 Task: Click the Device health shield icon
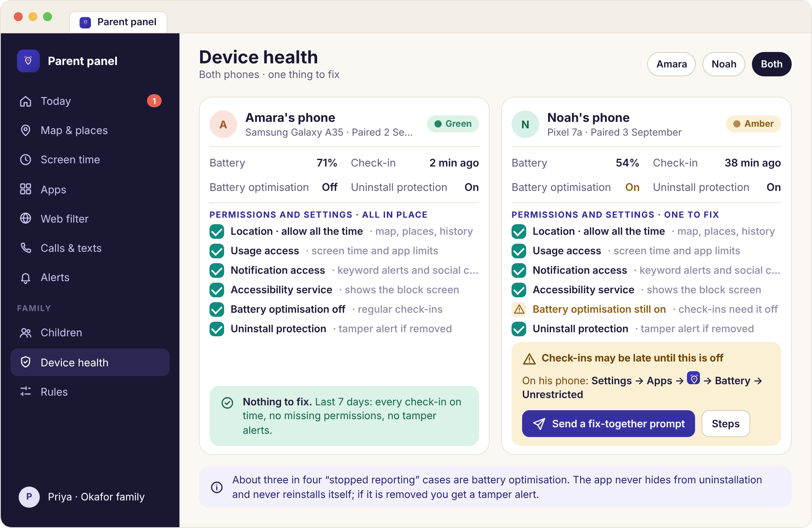click(x=26, y=362)
